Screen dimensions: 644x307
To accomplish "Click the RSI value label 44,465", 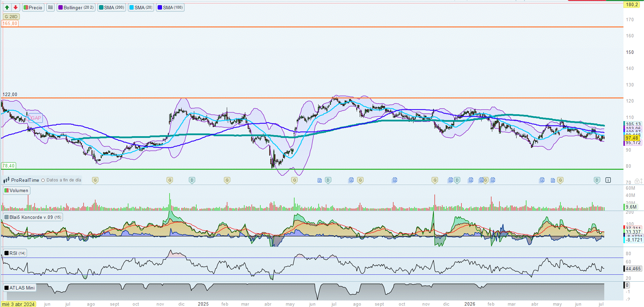I will click(x=633, y=269).
